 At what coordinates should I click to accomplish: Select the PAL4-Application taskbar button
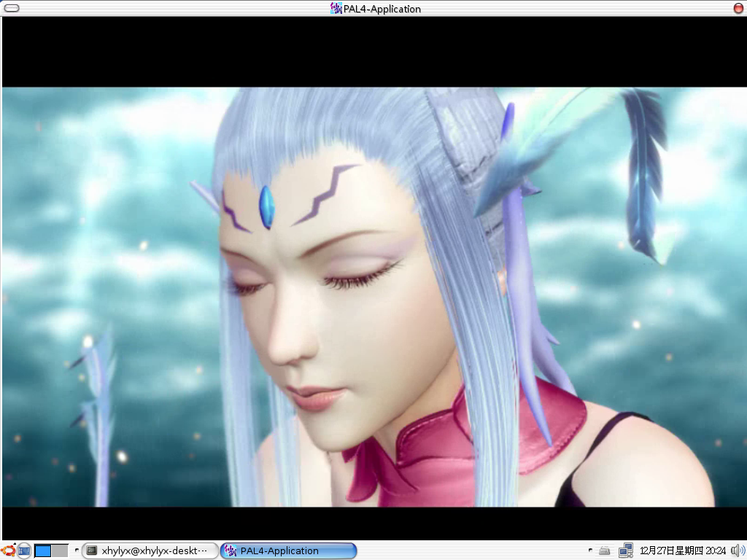(x=288, y=551)
